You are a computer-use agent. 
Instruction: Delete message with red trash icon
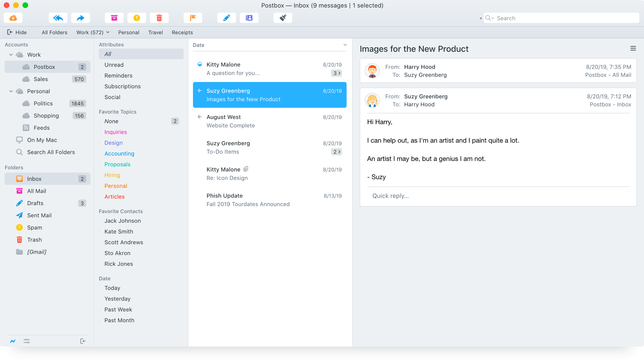click(159, 18)
